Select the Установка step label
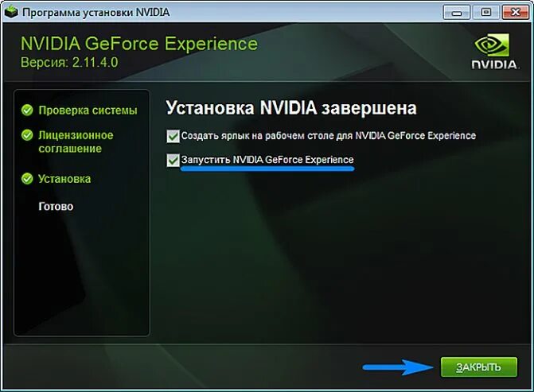 coord(64,179)
